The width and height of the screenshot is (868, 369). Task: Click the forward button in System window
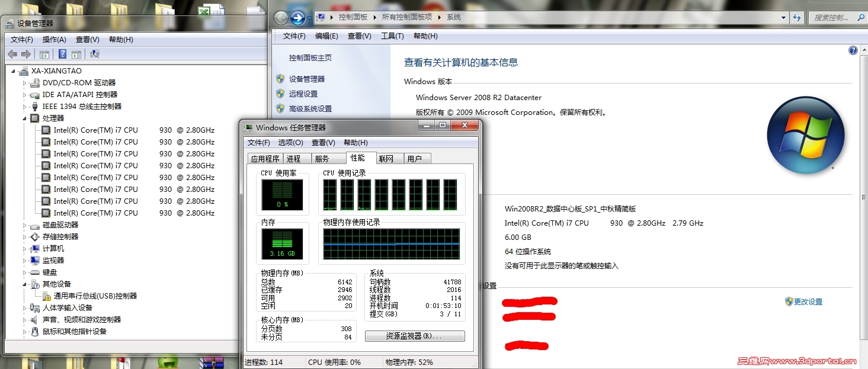(298, 18)
